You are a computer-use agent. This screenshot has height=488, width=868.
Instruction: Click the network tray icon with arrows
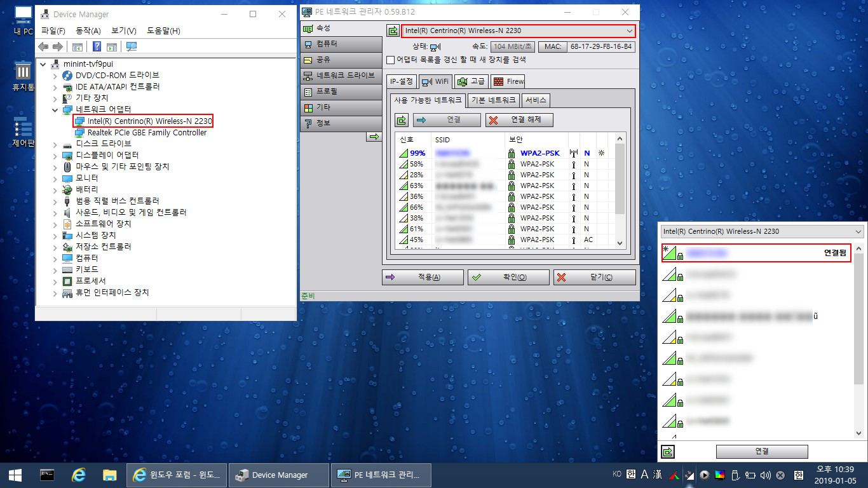[689, 475]
